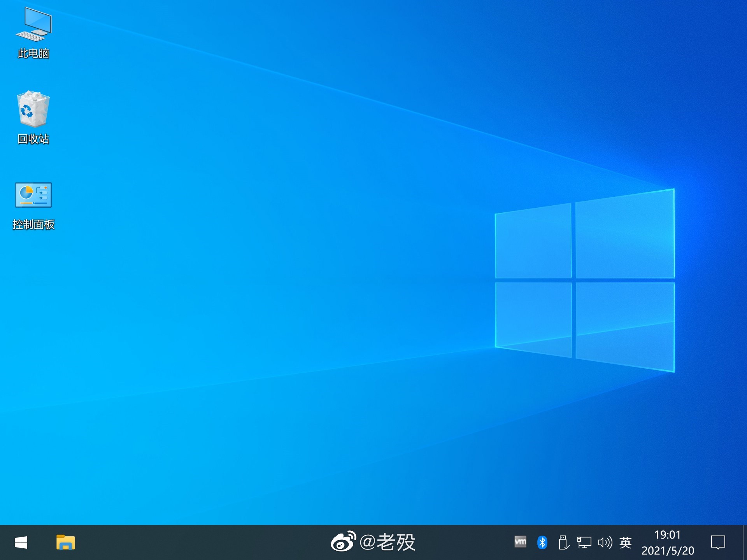The image size is (747, 560).
Task: Launch File Explorer from the taskbar
Action: 65,542
